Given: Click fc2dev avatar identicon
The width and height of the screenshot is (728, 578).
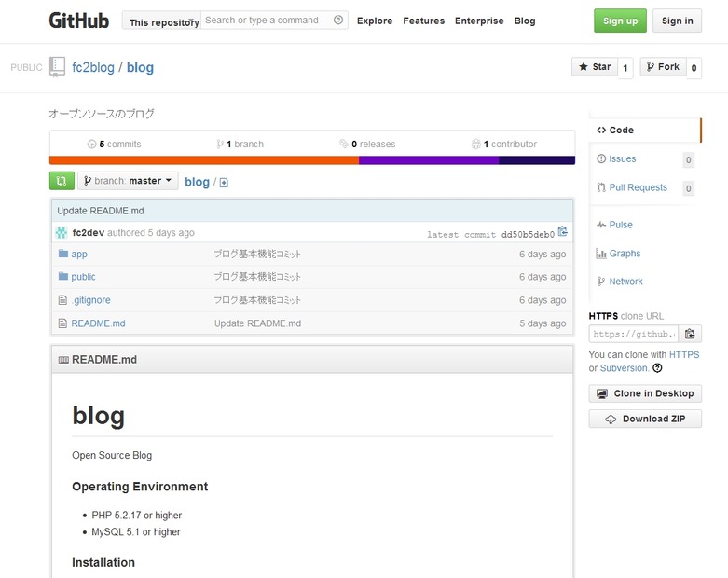Looking at the screenshot, I should [x=62, y=232].
